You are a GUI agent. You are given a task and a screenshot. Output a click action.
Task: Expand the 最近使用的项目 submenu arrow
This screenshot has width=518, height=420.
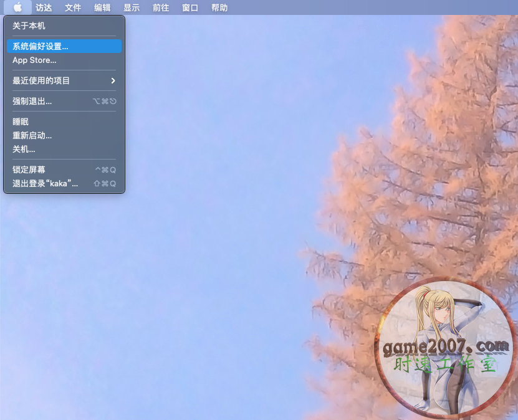point(113,81)
